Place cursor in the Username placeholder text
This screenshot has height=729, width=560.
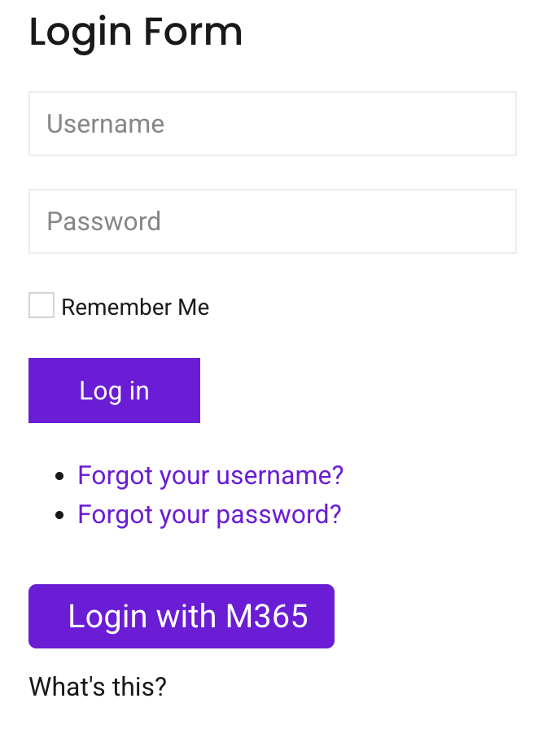point(106,124)
